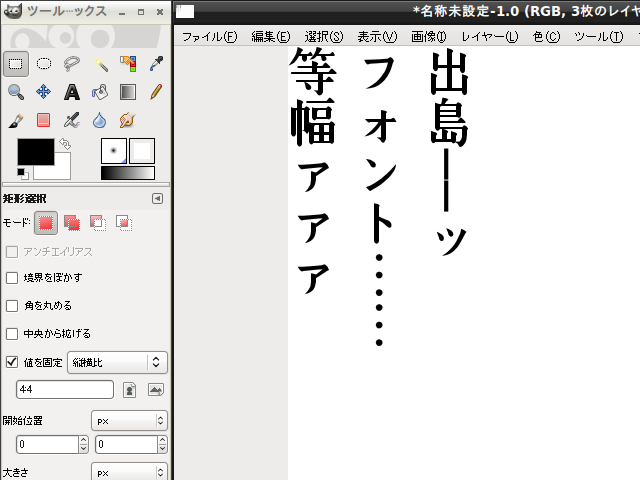Enable the 境界をぼかす checkbox
Screen dimensions: 640x480
[x=12, y=277]
